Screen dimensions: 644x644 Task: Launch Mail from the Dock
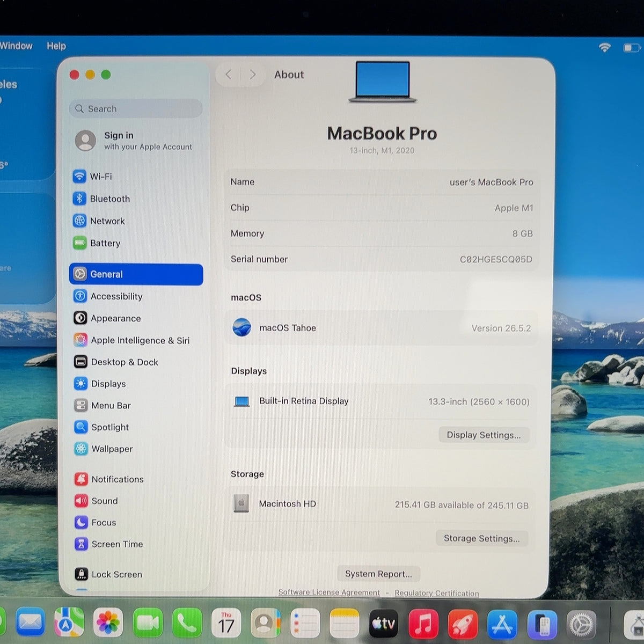point(30,623)
